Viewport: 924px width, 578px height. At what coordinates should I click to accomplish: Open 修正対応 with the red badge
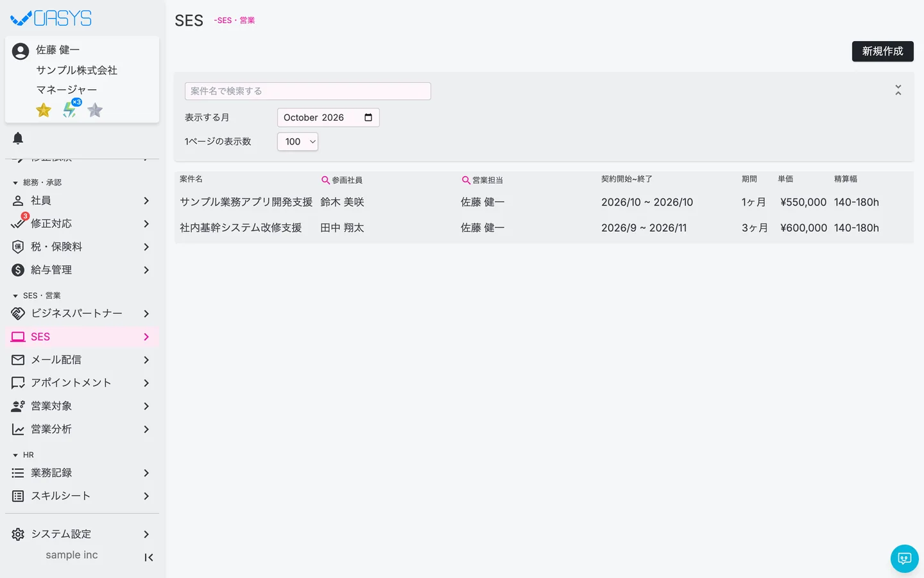click(82, 223)
